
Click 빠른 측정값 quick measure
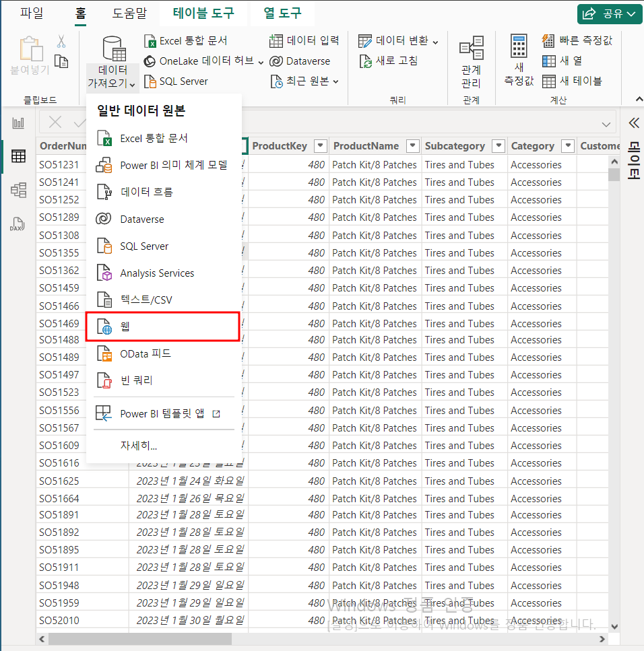[577, 40]
